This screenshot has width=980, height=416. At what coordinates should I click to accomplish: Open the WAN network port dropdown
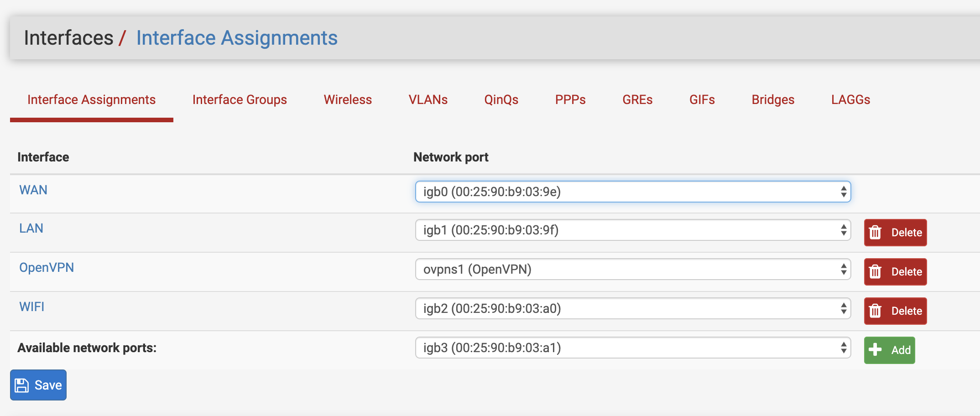(632, 192)
